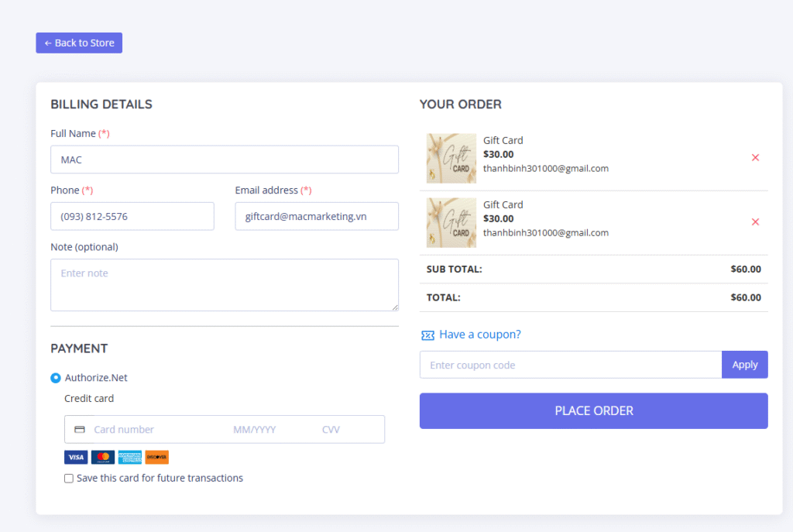Click the credit card icon in card field
The height and width of the screenshot is (532, 793).
tap(80, 430)
